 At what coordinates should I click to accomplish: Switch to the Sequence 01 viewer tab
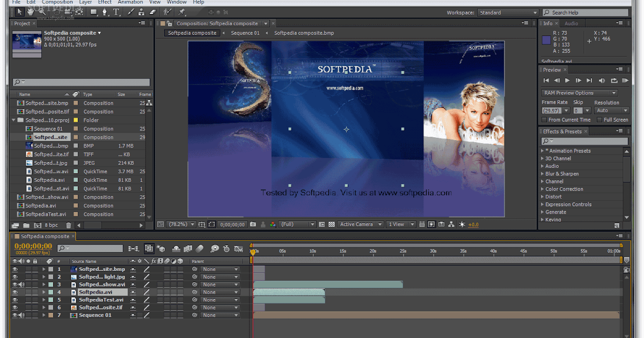tap(245, 33)
